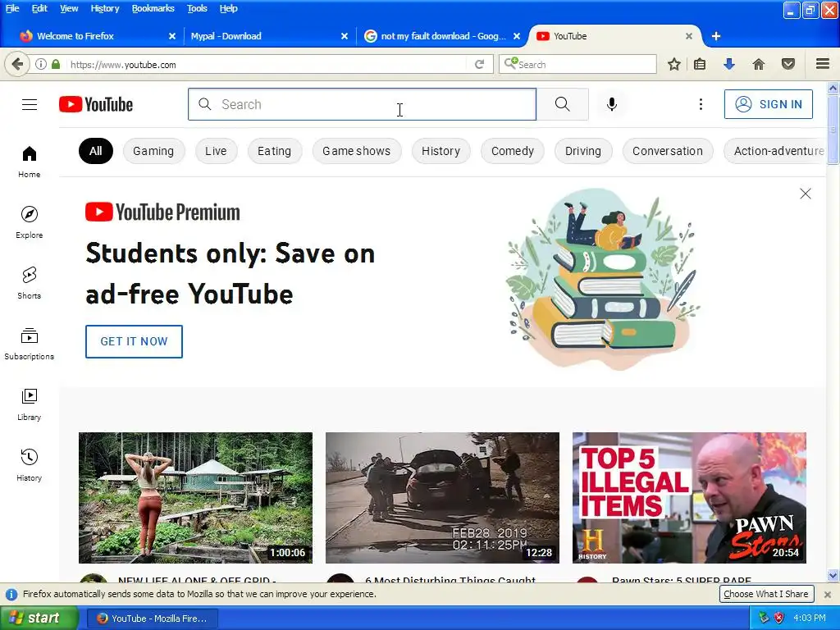Screen dimensions: 840x630
Task: Open the View menu
Action: coord(69,8)
